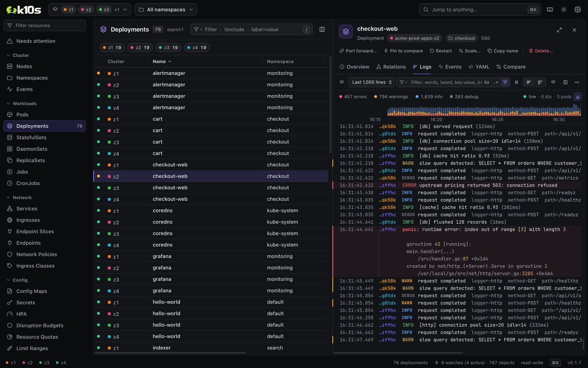Toggle case-sensitive Aa in log filter
Image resolution: width=588 pixels, height=368 pixels.
point(486,82)
